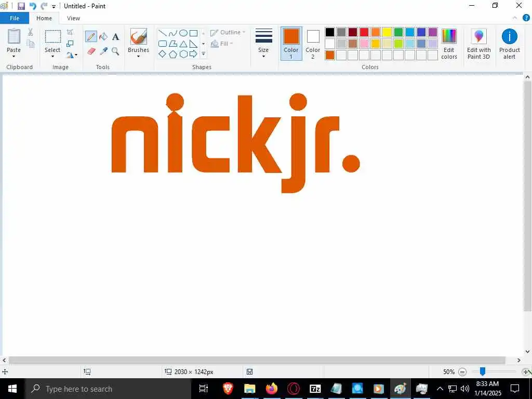Click the horizontal scrollbar track
Viewport: 532px width, 399px height.
pos(257,360)
